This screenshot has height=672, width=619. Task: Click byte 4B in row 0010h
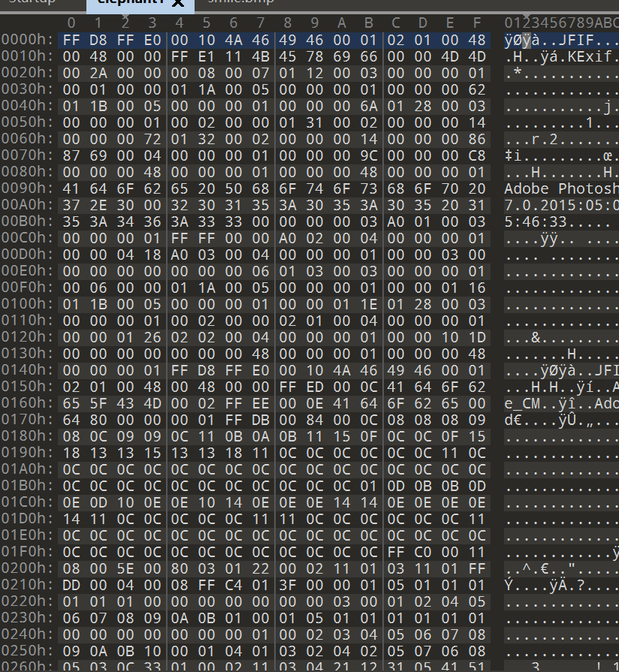(260, 56)
